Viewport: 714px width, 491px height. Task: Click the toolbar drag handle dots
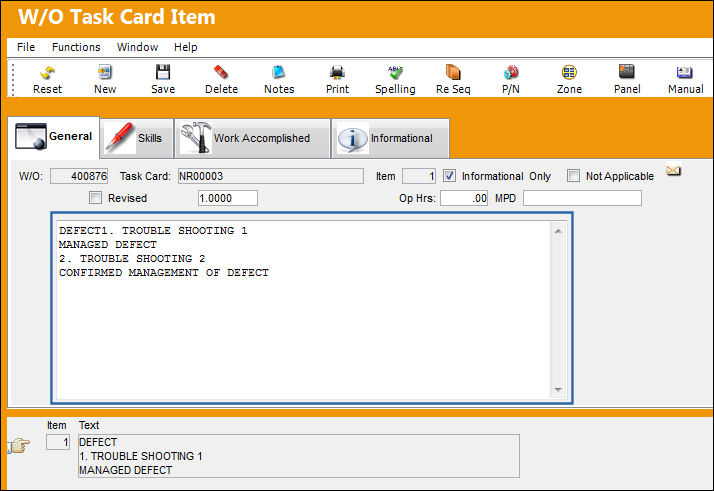[x=13, y=80]
